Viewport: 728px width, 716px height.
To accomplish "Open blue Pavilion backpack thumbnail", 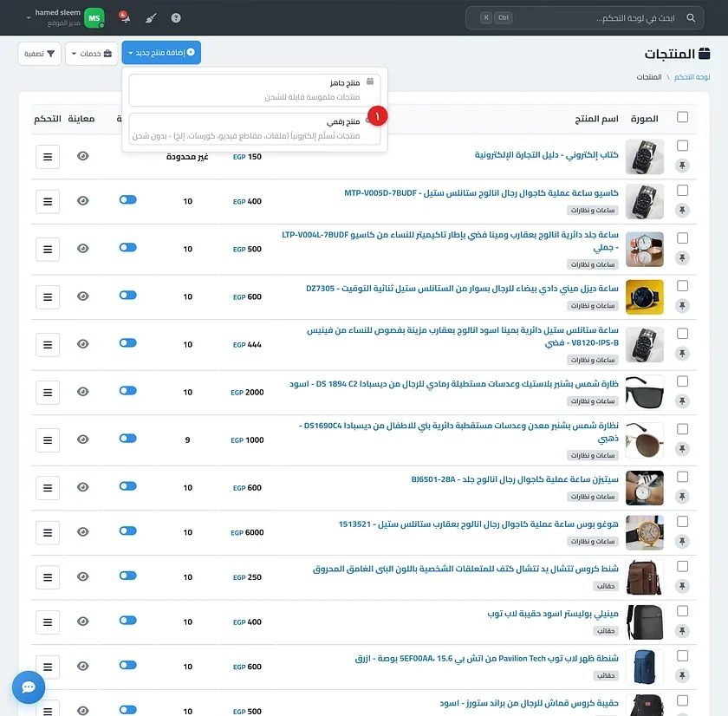I will click(x=645, y=667).
